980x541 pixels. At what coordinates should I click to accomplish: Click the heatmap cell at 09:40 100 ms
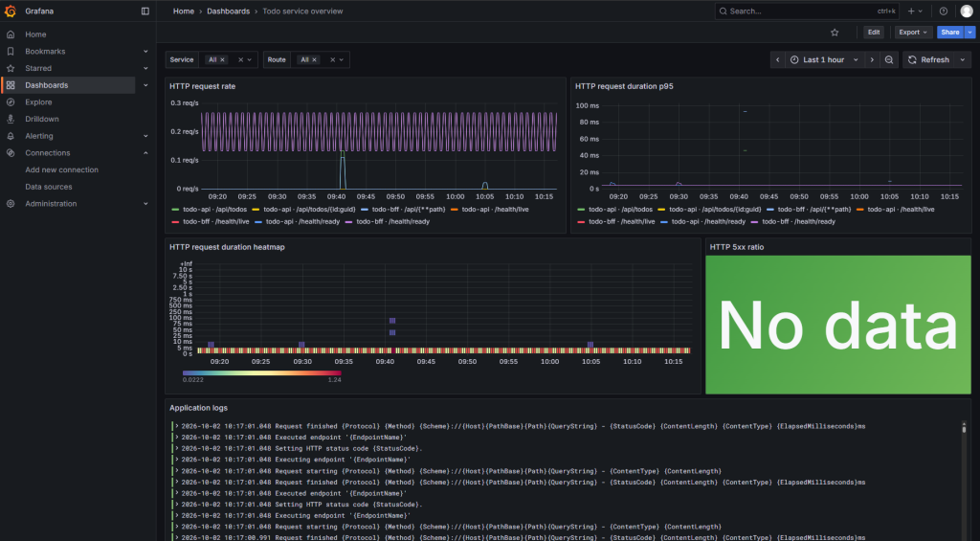pyautogui.click(x=392, y=321)
